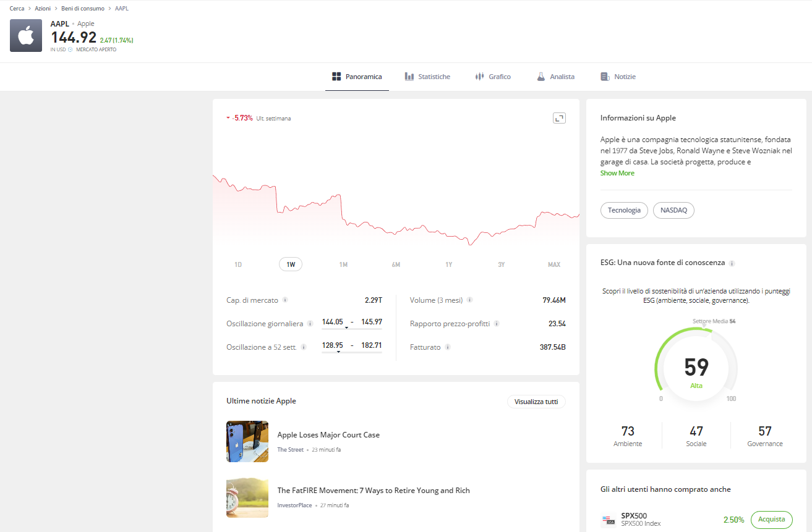Click the 144.92 stock price
The height and width of the screenshot is (532, 812).
(x=74, y=38)
